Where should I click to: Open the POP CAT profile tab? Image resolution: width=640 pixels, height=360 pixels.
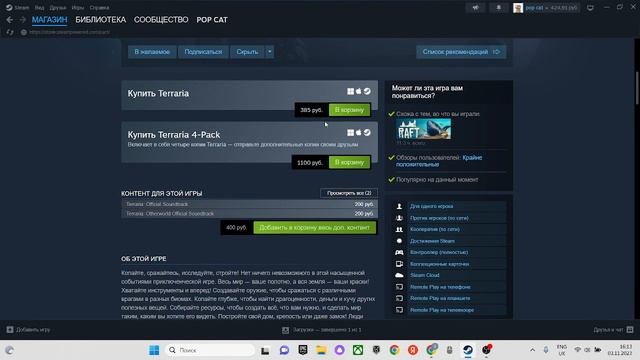point(212,20)
